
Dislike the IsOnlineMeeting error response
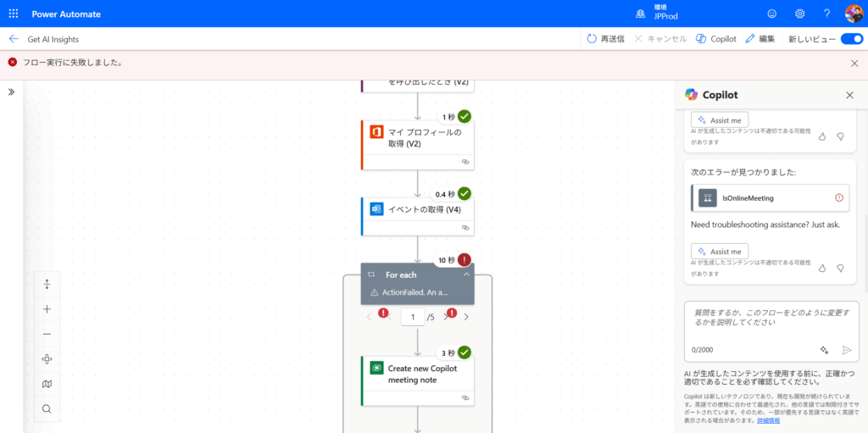tap(840, 268)
